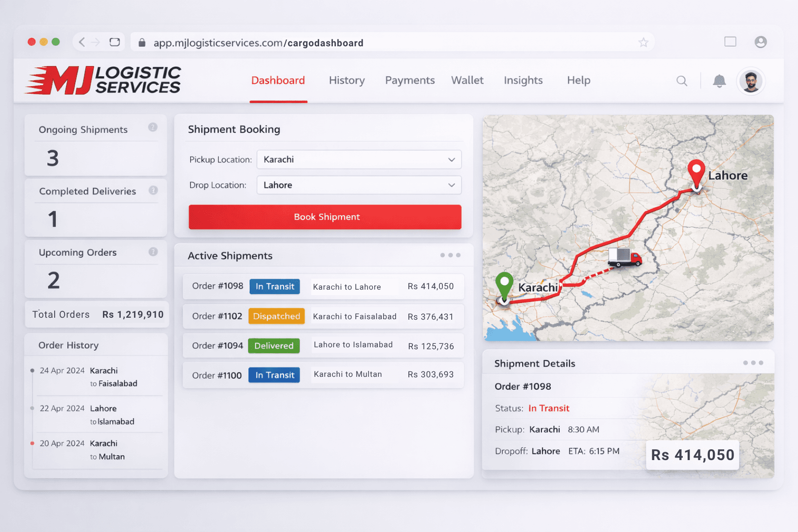The width and height of the screenshot is (798, 532).
Task: Toggle the Dispatched status on Order #1102
Action: coord(276,316)
